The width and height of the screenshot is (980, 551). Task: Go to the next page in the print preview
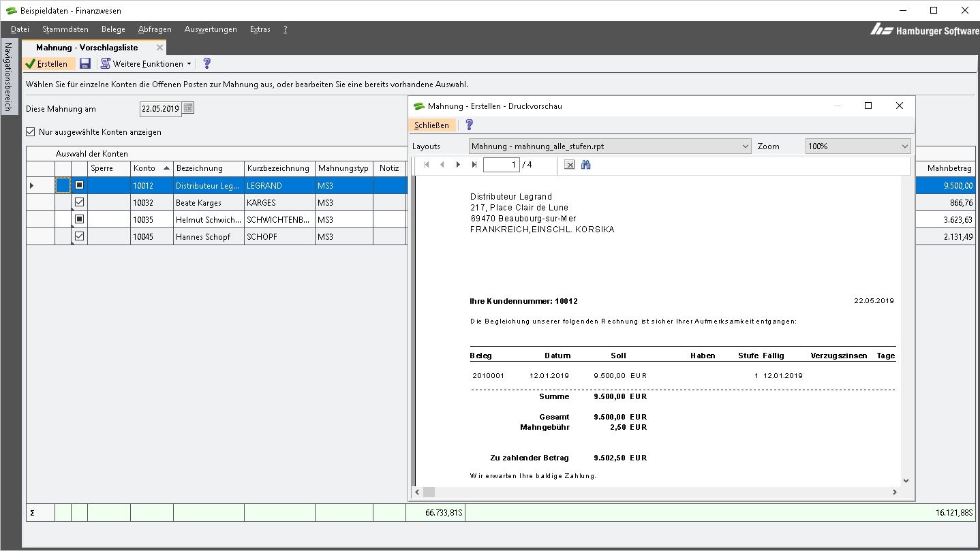(458, 165)
